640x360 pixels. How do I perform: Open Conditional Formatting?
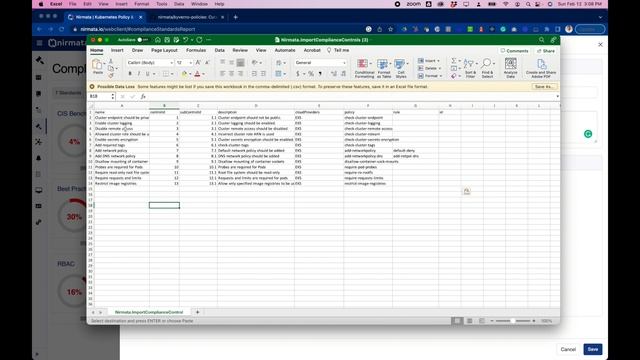point(364,68)
